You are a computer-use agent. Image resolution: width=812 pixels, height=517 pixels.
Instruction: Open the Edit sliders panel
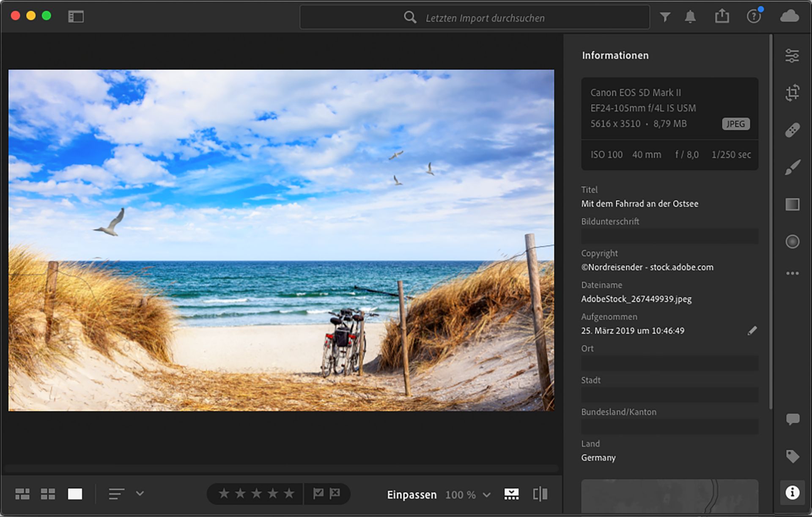792,55
